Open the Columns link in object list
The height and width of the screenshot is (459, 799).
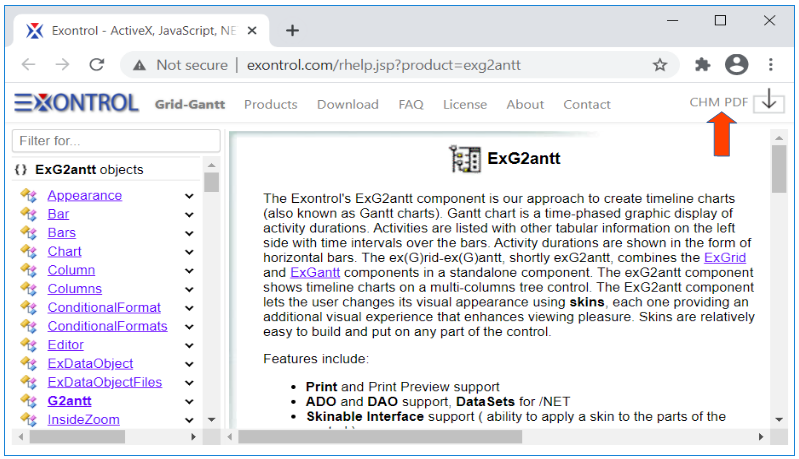pyautogui.click(x=74, y=289)
